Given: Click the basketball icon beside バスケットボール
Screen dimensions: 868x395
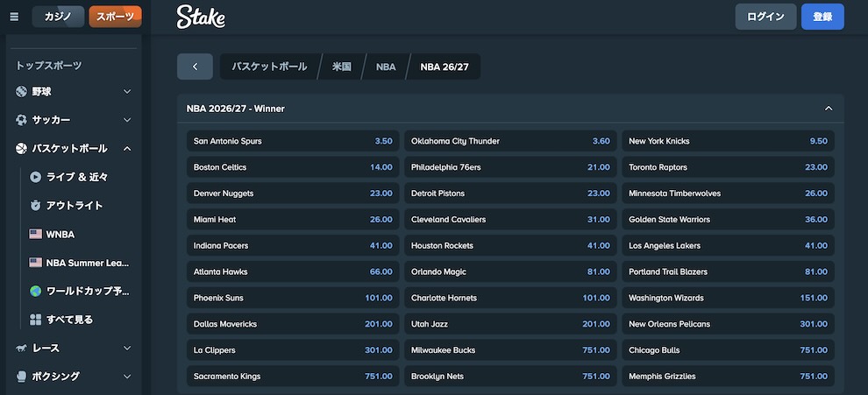Looking at the screenshot, I should click(x=22, y=148).
